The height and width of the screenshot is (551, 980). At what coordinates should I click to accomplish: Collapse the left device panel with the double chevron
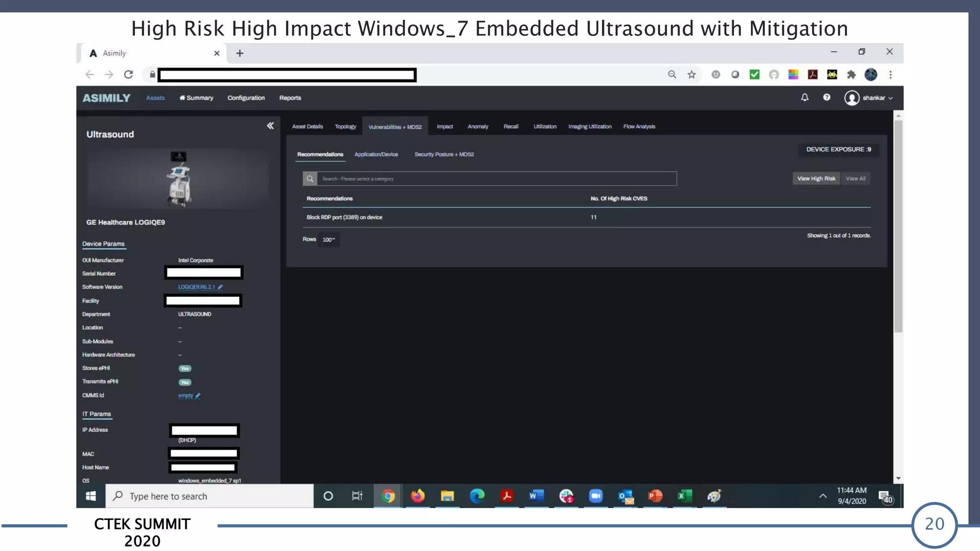click(x=270, y=126)
